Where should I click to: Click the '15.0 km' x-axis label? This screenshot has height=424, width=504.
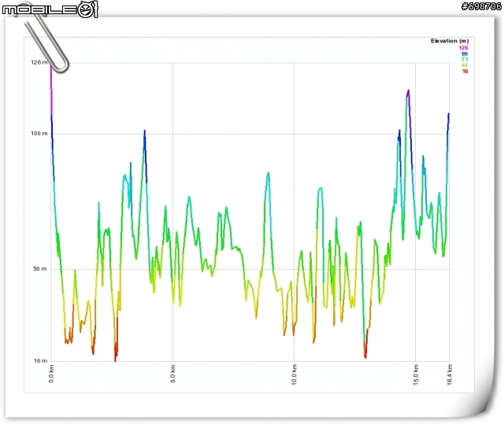coord(416,374)
